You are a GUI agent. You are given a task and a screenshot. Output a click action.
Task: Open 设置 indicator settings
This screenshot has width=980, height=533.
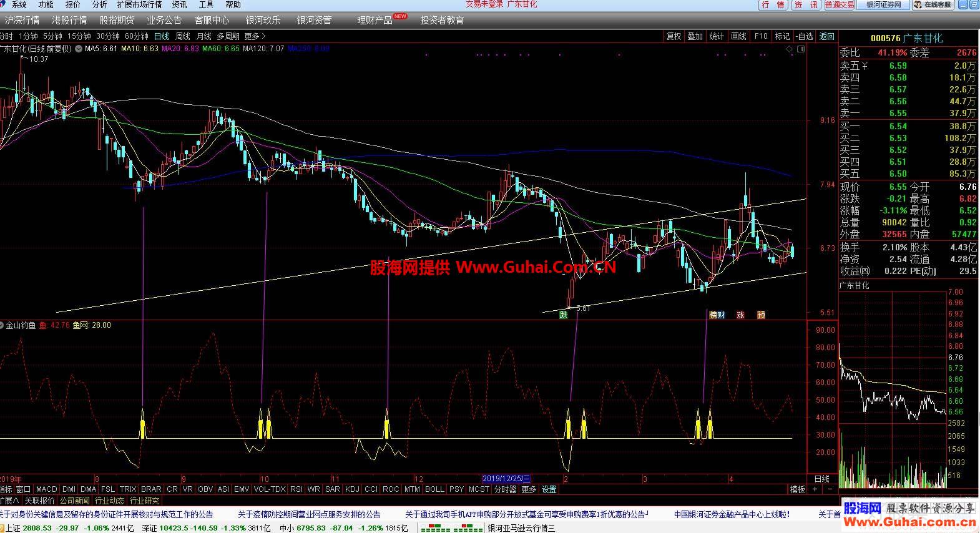click(x=549, y=489)
